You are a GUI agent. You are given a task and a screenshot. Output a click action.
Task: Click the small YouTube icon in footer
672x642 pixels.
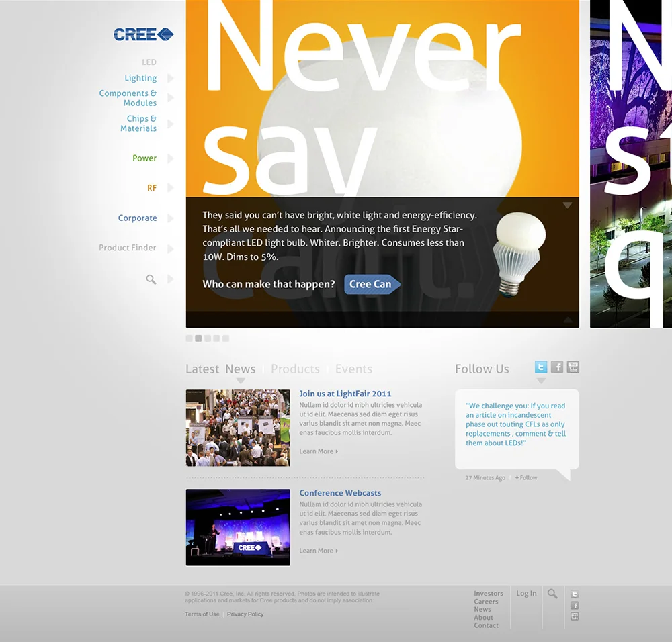click(575, 616)
